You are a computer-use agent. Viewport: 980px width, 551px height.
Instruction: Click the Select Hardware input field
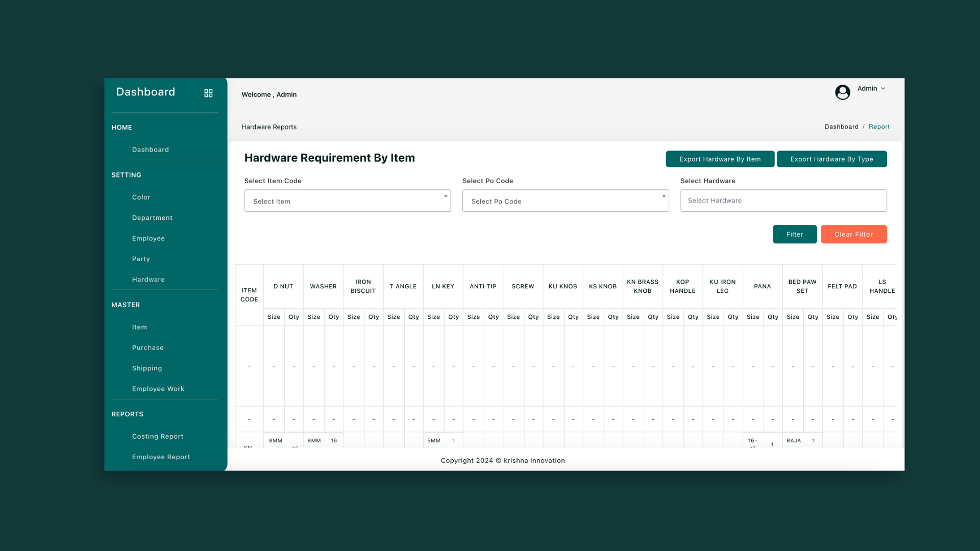783,201
